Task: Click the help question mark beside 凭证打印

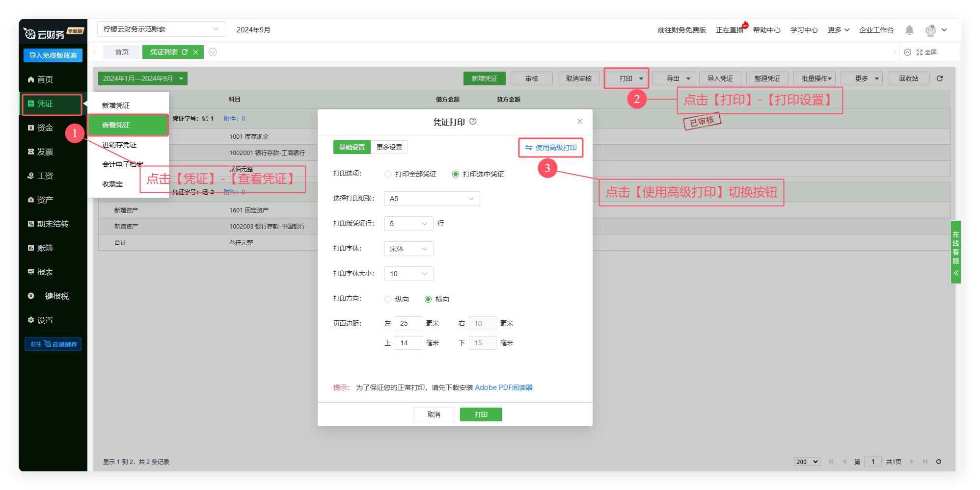Action: point(473,122)
